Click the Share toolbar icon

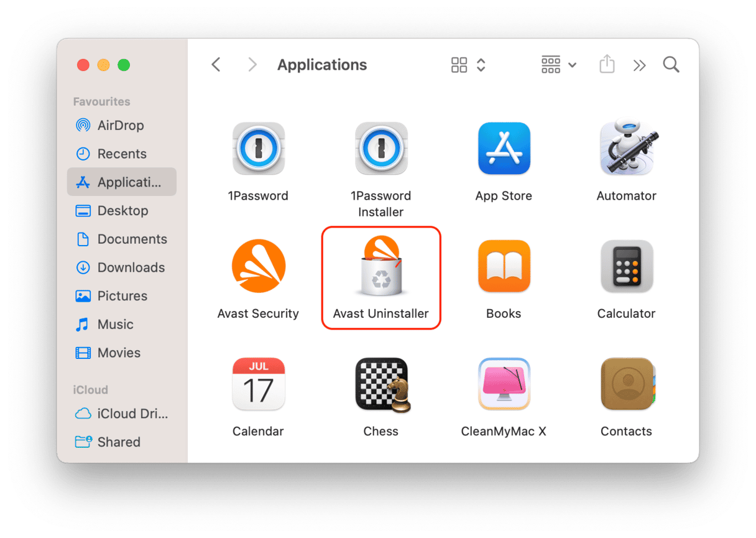click(607, 64)
